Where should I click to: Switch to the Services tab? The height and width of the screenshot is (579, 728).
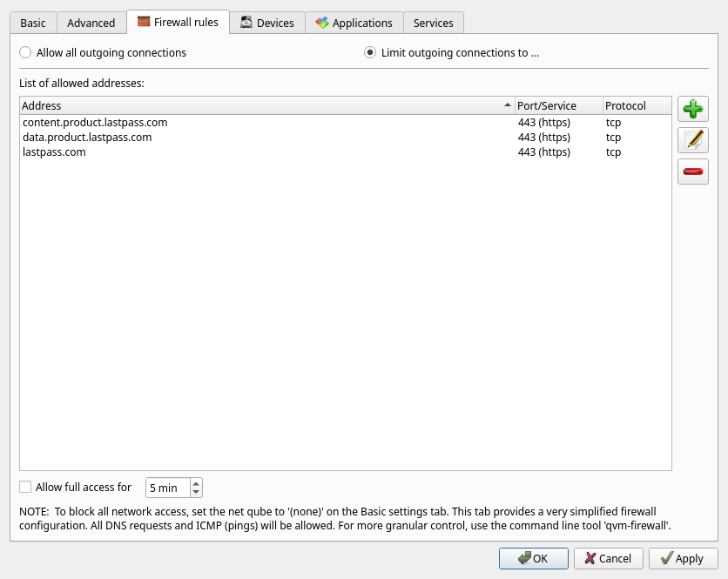click(x=433, y=24)
